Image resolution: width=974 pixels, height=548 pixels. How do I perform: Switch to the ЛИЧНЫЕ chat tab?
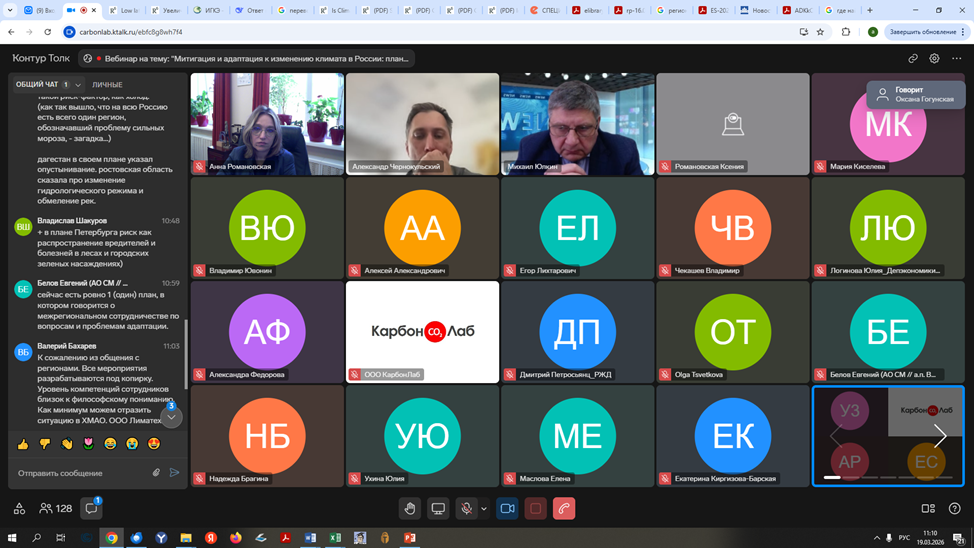pos(107,85)
